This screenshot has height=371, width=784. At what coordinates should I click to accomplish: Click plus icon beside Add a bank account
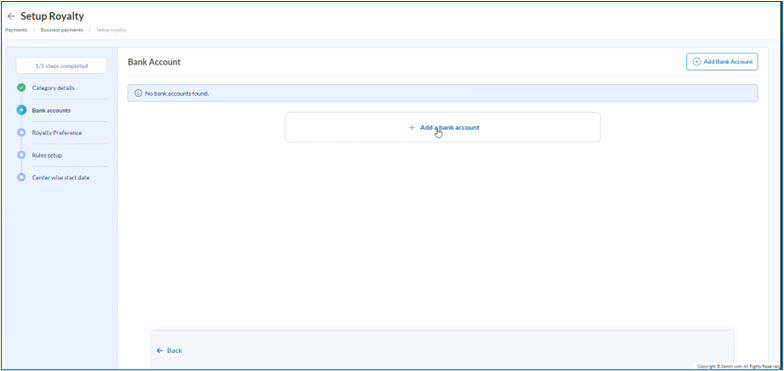(x=412, y=128)
